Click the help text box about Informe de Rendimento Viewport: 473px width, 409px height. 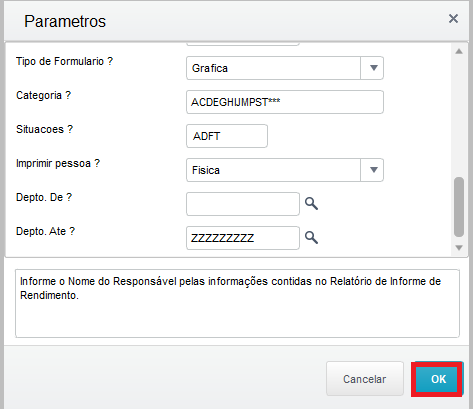click(x=237, y=303)
